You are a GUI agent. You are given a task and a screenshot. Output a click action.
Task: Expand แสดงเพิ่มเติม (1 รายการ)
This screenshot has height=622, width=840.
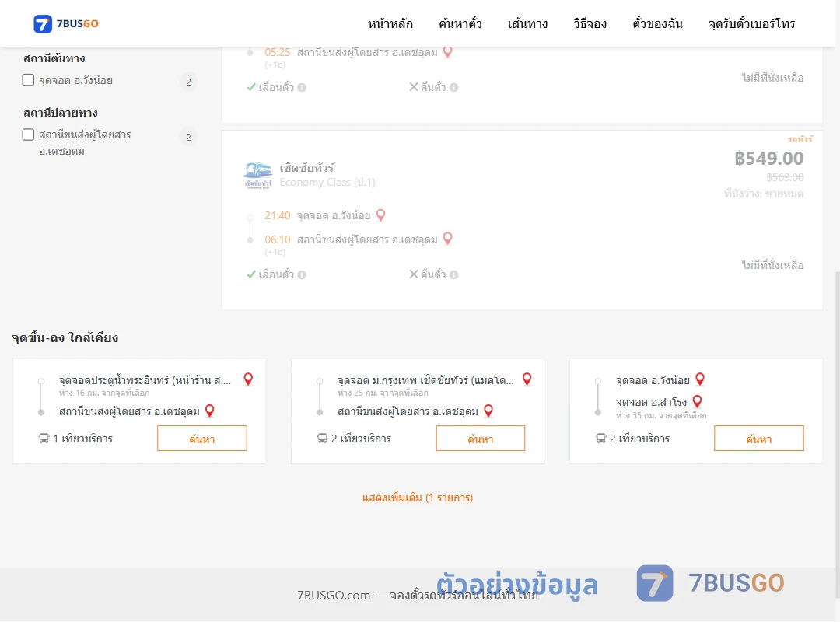pos(418,498)
